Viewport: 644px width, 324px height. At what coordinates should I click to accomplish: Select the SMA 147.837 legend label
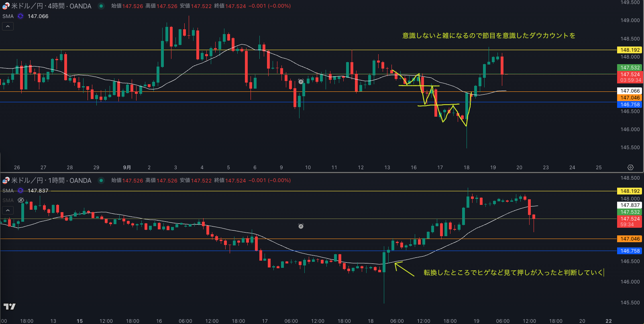(x=8, y=190)
